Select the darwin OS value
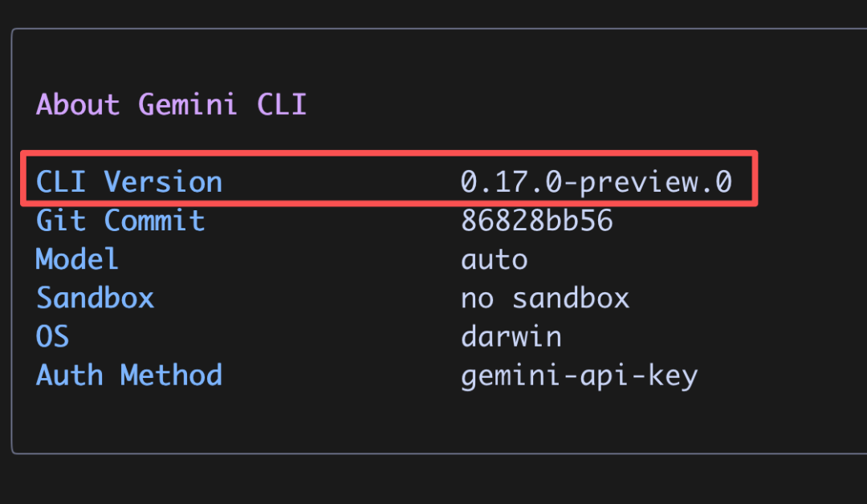The image size is (867, 504). tap(511, 336)
